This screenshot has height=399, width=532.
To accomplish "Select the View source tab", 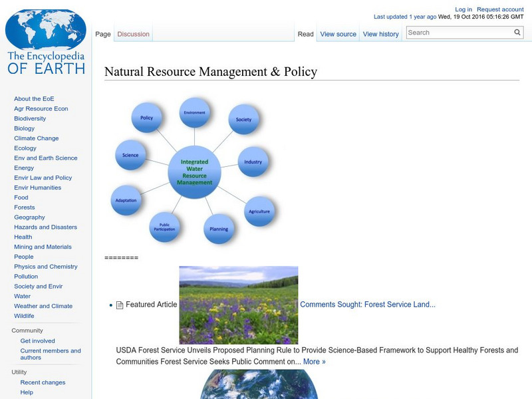I will pos(338,33).
